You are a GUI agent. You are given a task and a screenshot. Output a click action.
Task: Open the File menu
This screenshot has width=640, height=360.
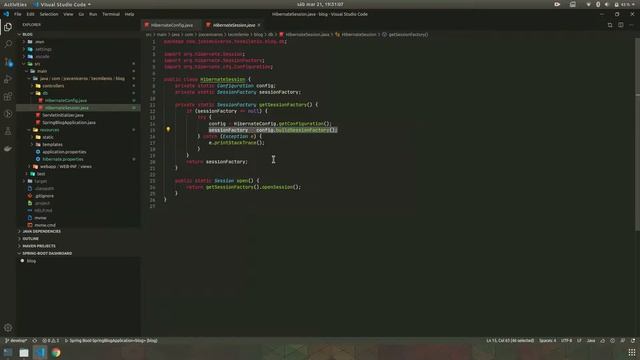point(18,14)
